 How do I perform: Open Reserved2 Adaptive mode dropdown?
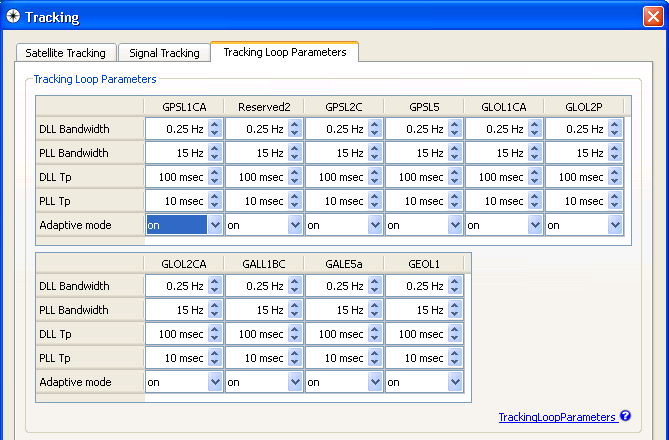[294, 225]
